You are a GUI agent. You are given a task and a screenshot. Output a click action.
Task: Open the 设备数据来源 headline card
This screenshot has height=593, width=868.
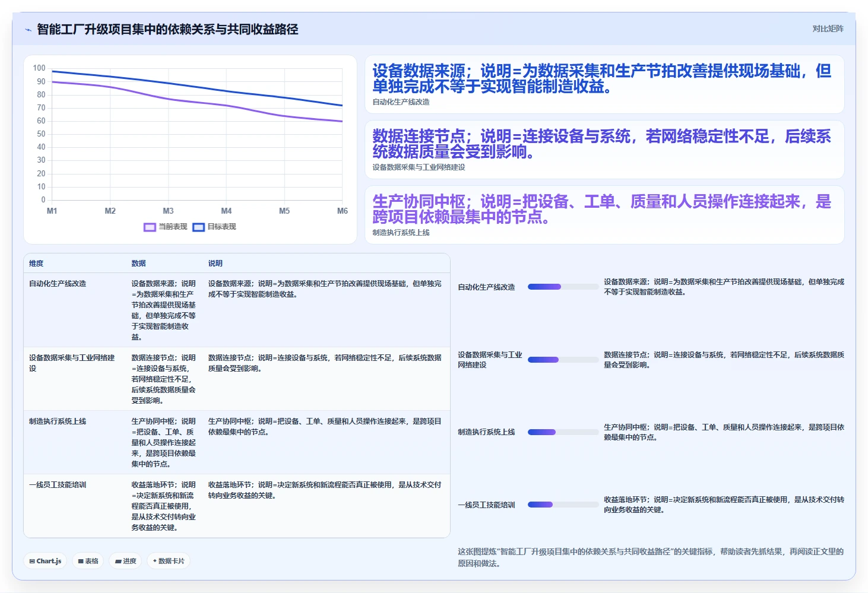click(x=604, y=84)
